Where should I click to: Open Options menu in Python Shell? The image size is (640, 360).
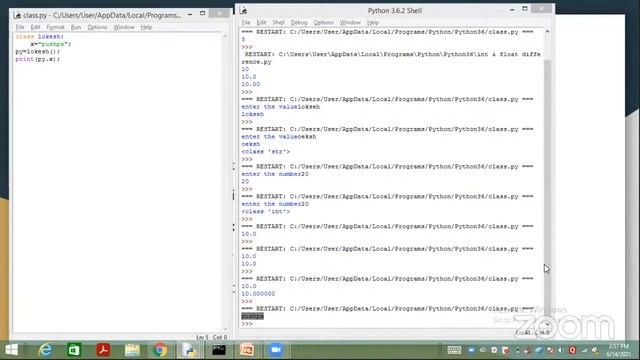(x=324, y=22)
